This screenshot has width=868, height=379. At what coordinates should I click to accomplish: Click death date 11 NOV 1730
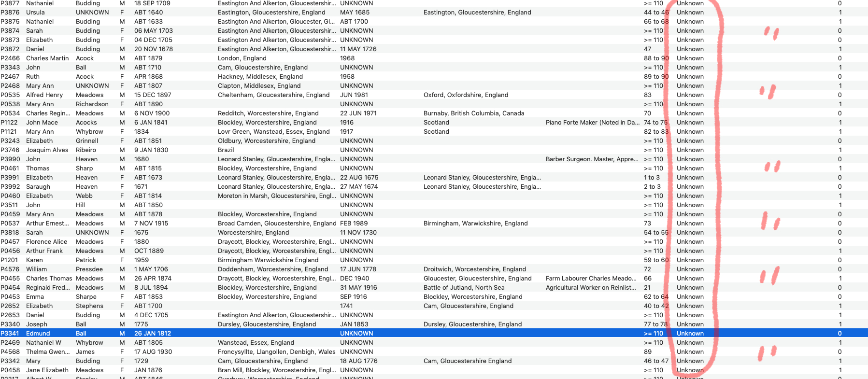pyautogui.click(x=358, y=233)
